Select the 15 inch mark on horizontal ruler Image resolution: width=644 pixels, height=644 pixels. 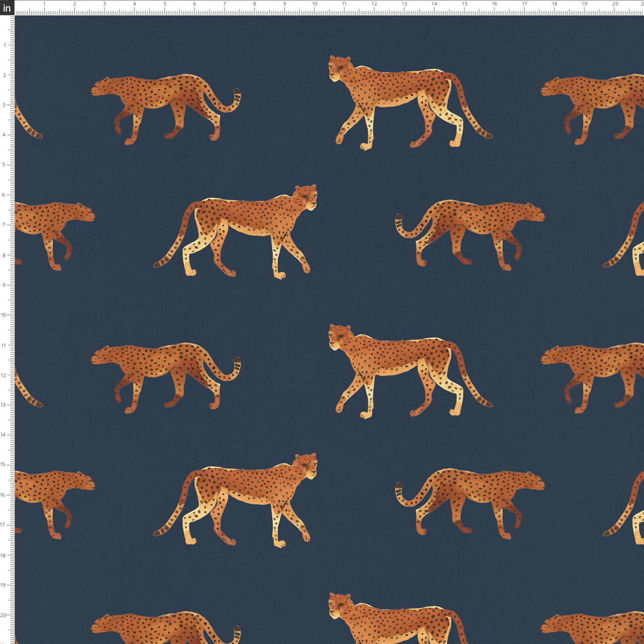(x=464, y=4)
